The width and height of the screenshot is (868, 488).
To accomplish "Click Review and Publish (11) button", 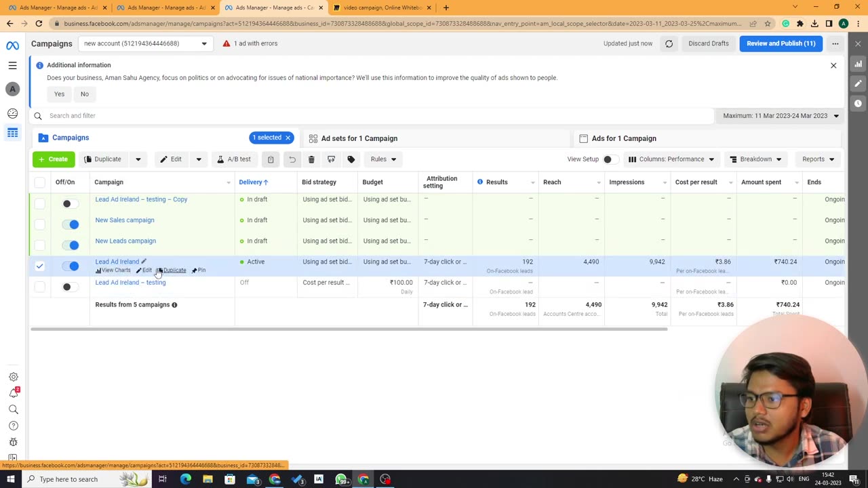I will (x=781, y=43).
